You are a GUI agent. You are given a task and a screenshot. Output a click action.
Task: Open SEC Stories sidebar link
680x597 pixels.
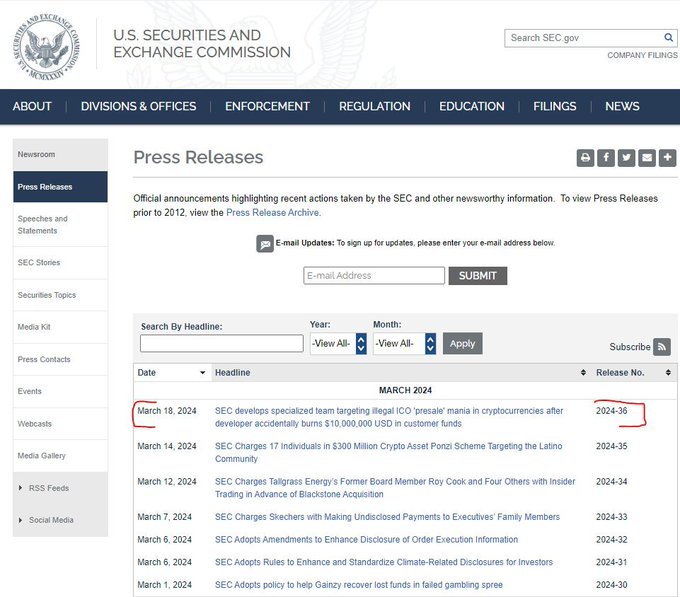tap(60, 263)
